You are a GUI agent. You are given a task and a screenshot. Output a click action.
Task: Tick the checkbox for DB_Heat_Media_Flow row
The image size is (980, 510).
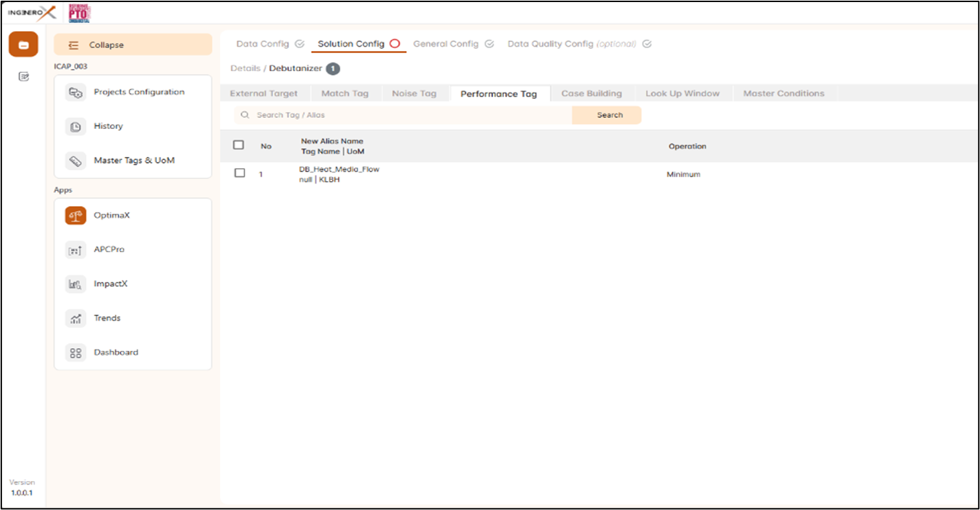(x=240, y=174)
